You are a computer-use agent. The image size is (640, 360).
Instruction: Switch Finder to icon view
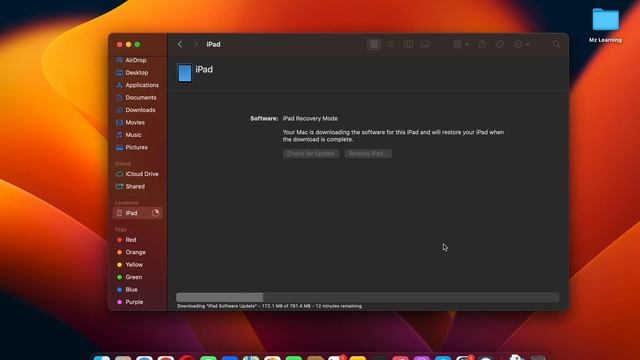click(373, 44)
